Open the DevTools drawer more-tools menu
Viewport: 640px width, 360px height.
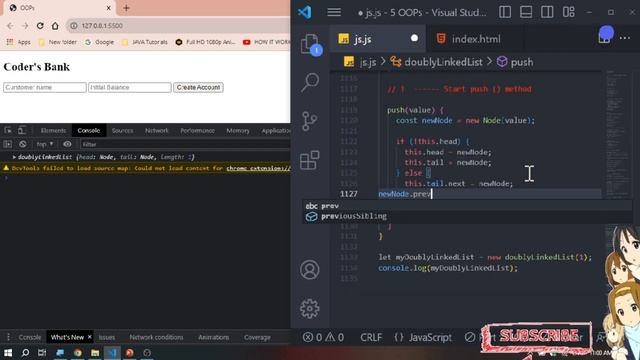(x=8, y=337)
